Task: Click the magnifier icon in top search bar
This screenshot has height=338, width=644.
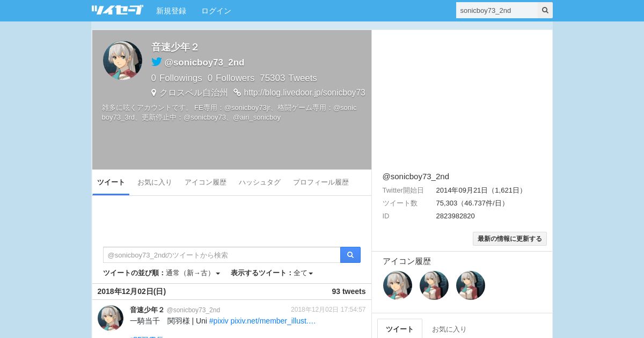Action: (x=545, y=10)
